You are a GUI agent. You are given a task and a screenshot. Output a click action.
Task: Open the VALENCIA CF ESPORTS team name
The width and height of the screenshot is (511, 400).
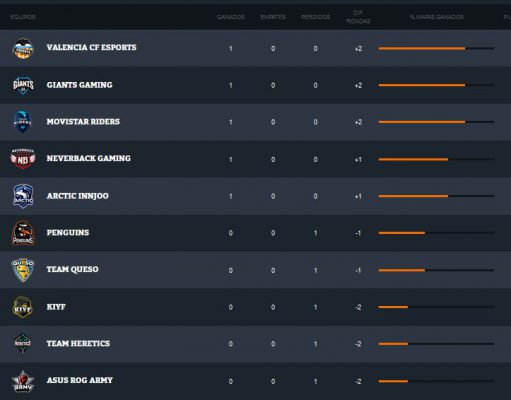(x=91, y=47)
